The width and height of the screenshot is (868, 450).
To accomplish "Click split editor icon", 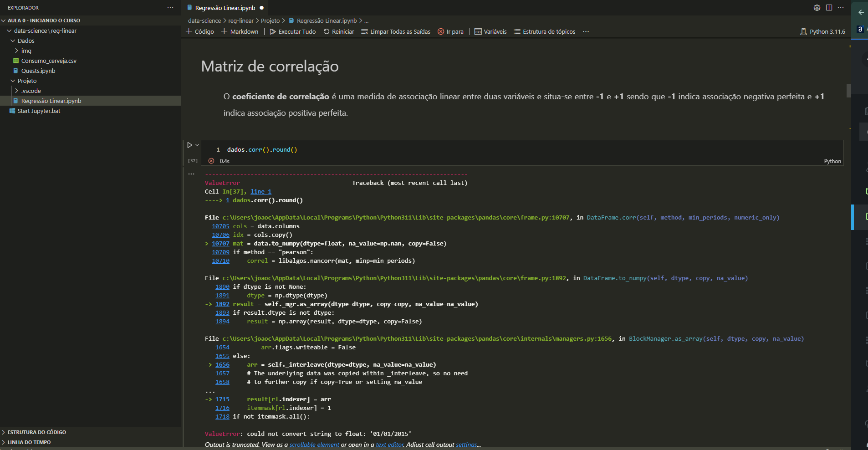I will pyautogui.click(x=829, y=8).
